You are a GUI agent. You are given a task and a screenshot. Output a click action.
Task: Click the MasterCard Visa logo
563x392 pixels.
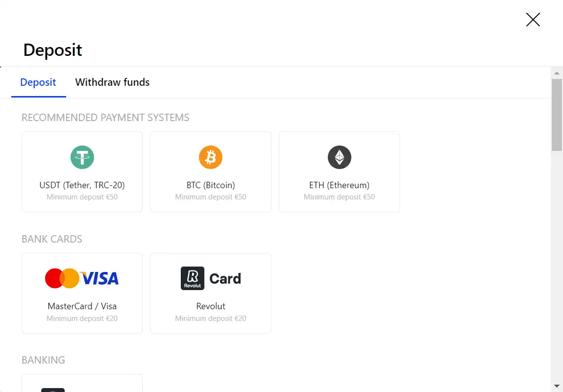82,278
